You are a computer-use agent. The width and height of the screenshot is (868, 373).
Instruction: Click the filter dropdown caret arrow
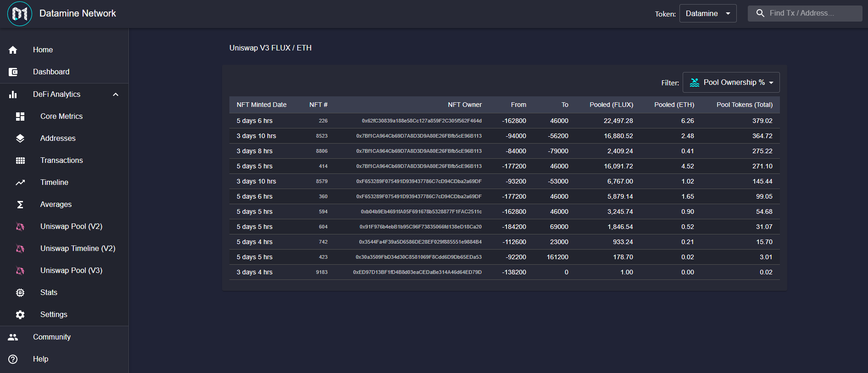pos(771,83)
